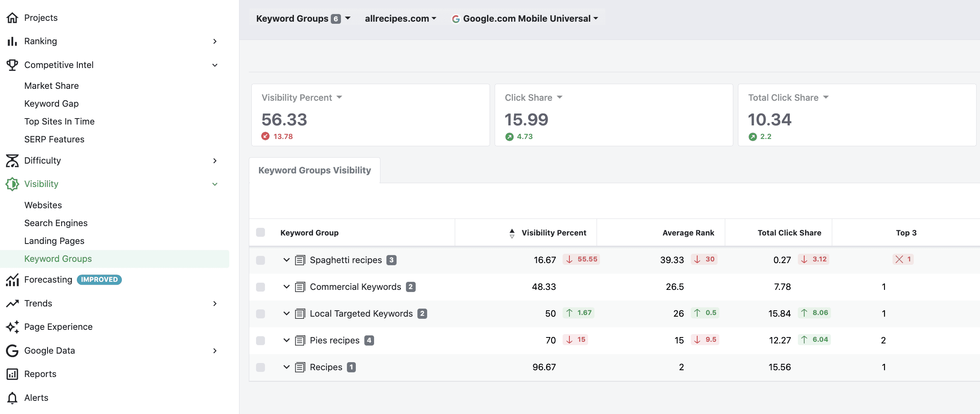Open the Keyword Groups Visibility tab
980x414 pixels.
[315, 170]
